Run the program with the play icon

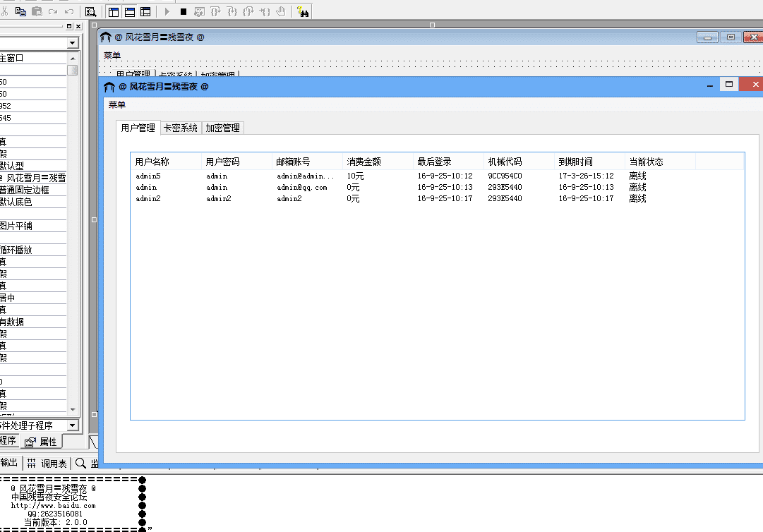[167, 11]
